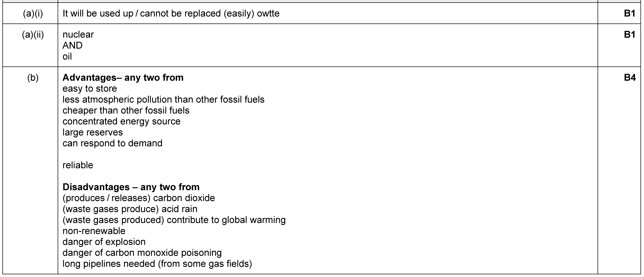Image resolution: width=644 pixels, height=277 pixels.
Task: Click the (b) question label
Action: (33, 78)
